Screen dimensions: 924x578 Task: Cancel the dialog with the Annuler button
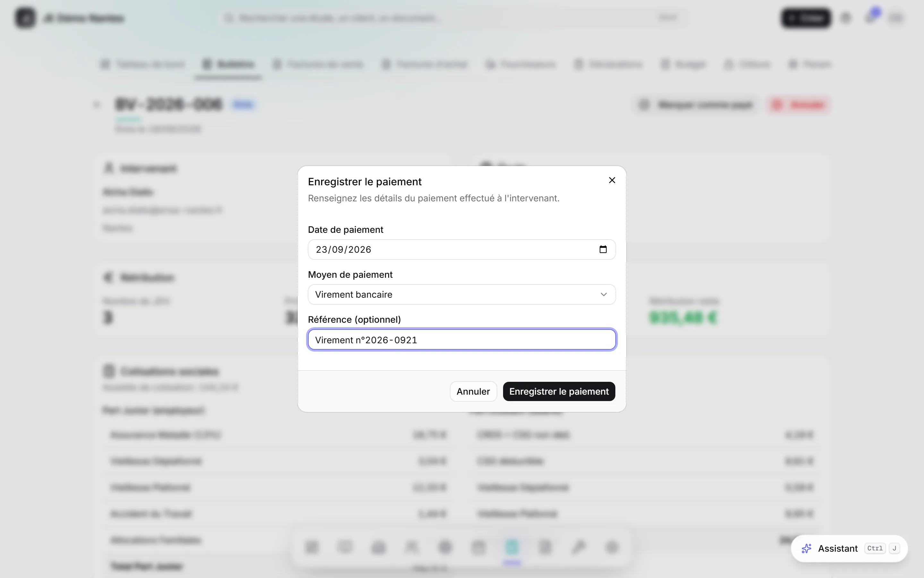(473, 391)
